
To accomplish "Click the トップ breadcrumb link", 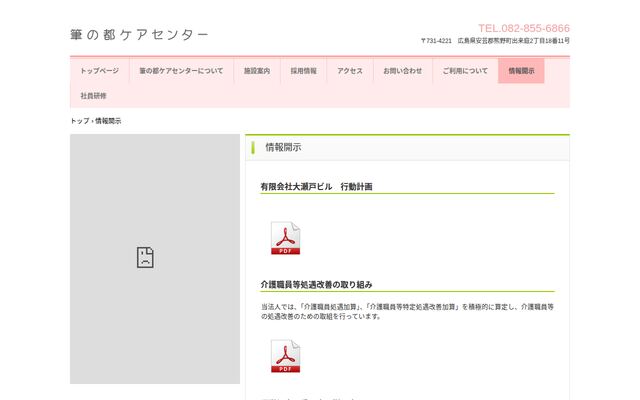I will point(80,121).
